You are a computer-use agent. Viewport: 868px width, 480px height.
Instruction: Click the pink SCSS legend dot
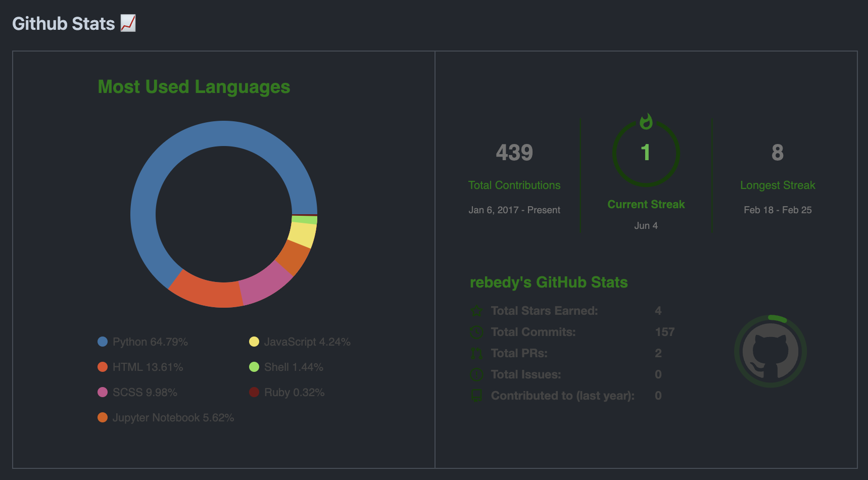coord(103,392)
